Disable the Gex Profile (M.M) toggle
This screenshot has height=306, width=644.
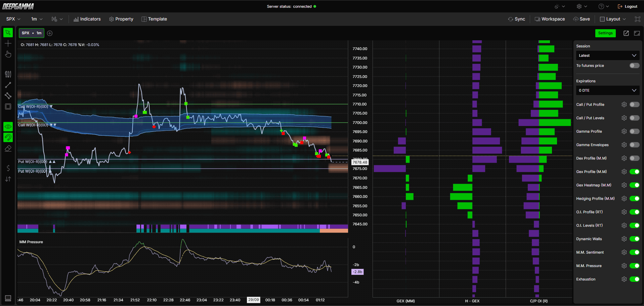(x=635, y=172)
